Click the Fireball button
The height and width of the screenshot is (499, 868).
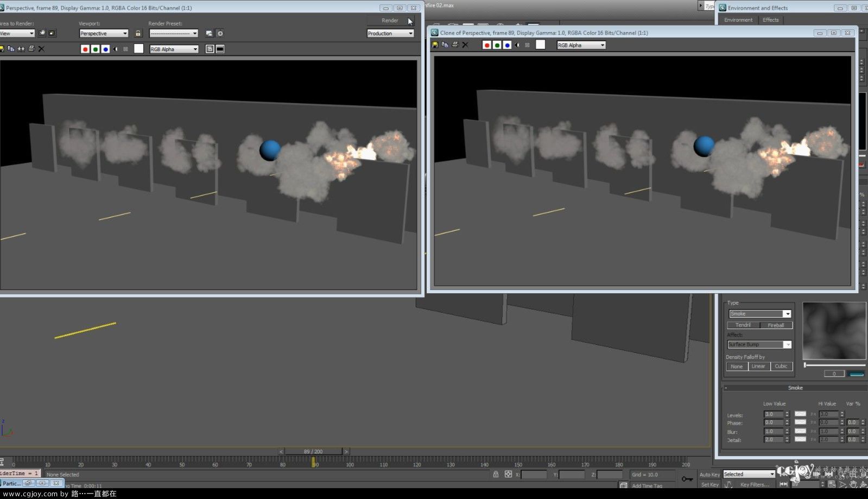click(776, 325)
